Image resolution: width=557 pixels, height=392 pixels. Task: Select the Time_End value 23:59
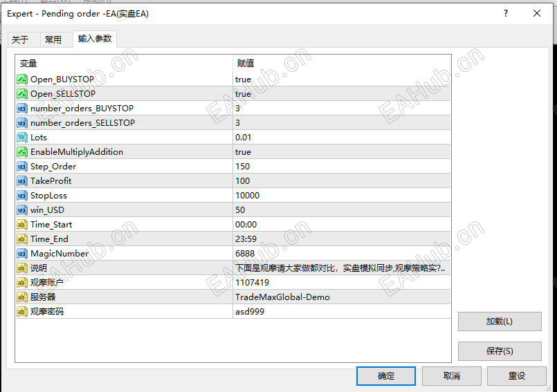pos(246,239)
